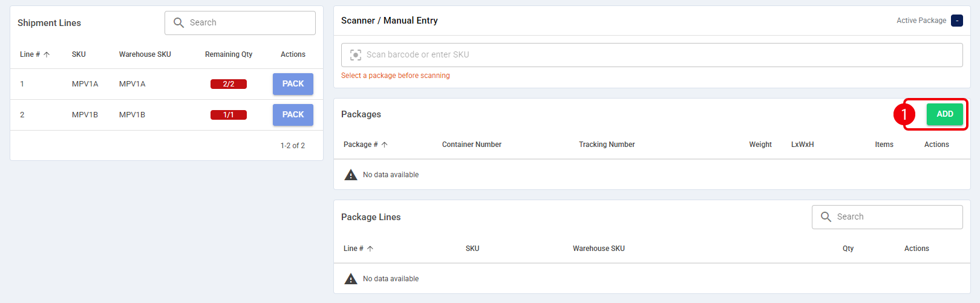Add a new package
980x303 pixels.
coord(944,114)
